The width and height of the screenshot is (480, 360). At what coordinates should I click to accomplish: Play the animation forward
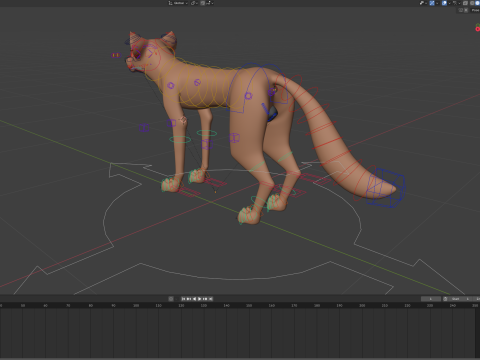click(x=200, y=299)
